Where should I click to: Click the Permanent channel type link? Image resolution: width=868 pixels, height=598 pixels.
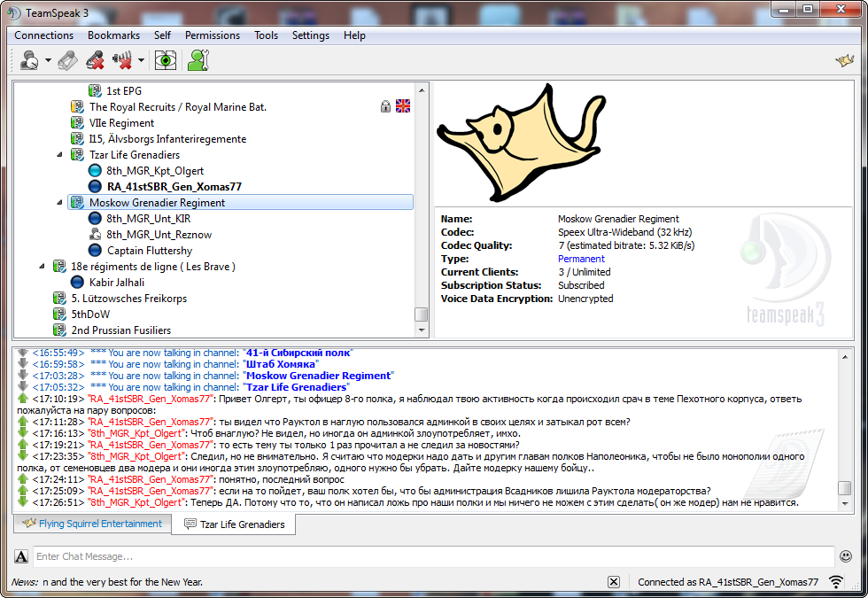pos(581,259)
